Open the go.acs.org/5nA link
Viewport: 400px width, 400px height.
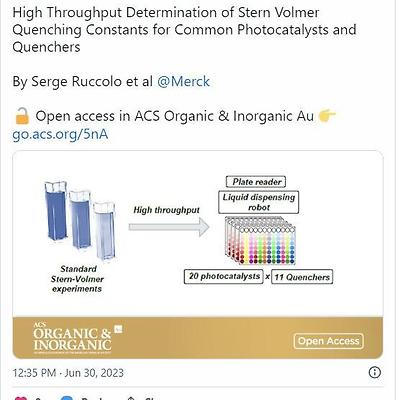tap(60, 134)
